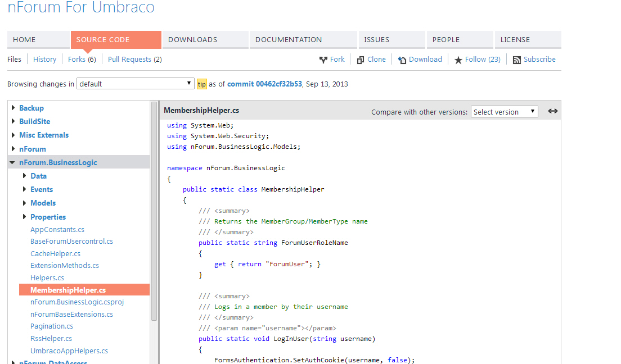The width and height of the screenshot is (621, 364).
Task: Expand the BuildSite folder
Action: click(13, 121)
